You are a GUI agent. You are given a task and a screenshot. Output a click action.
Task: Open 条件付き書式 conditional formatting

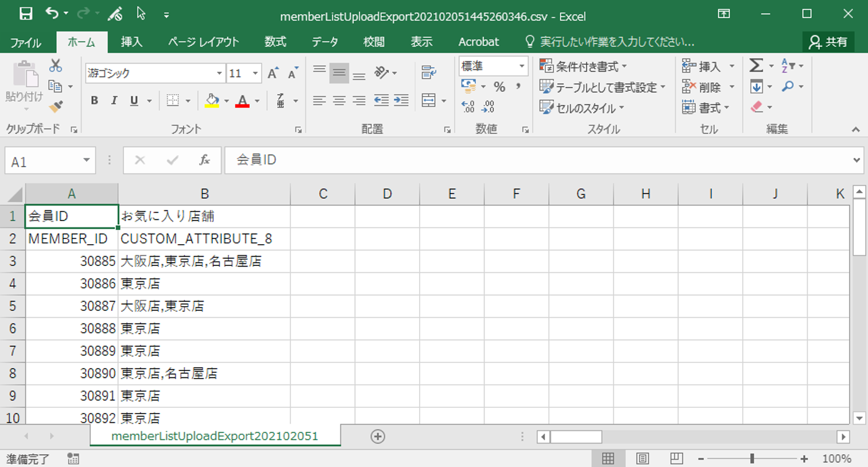(583, 67)
